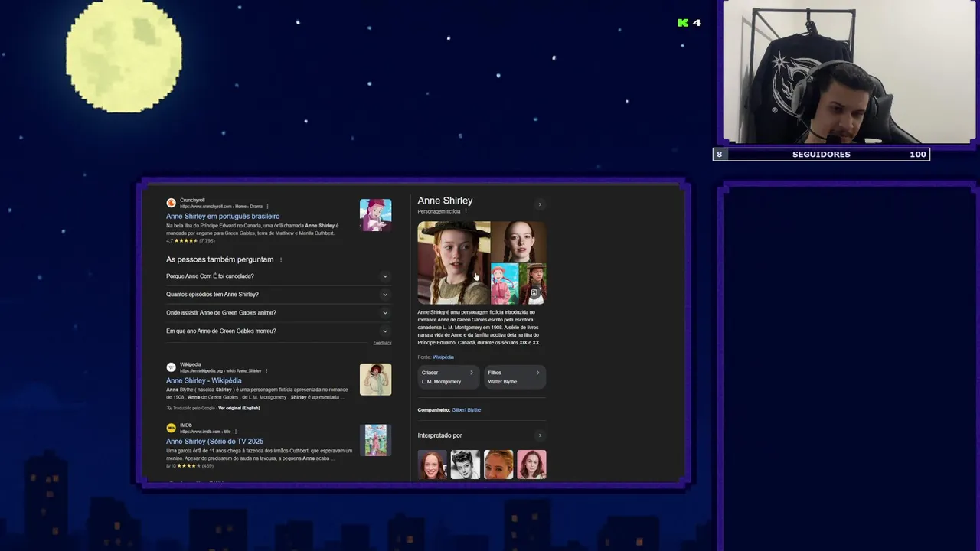
Task: Click the IMDb site favicon
Action: [x=171, y=428]
